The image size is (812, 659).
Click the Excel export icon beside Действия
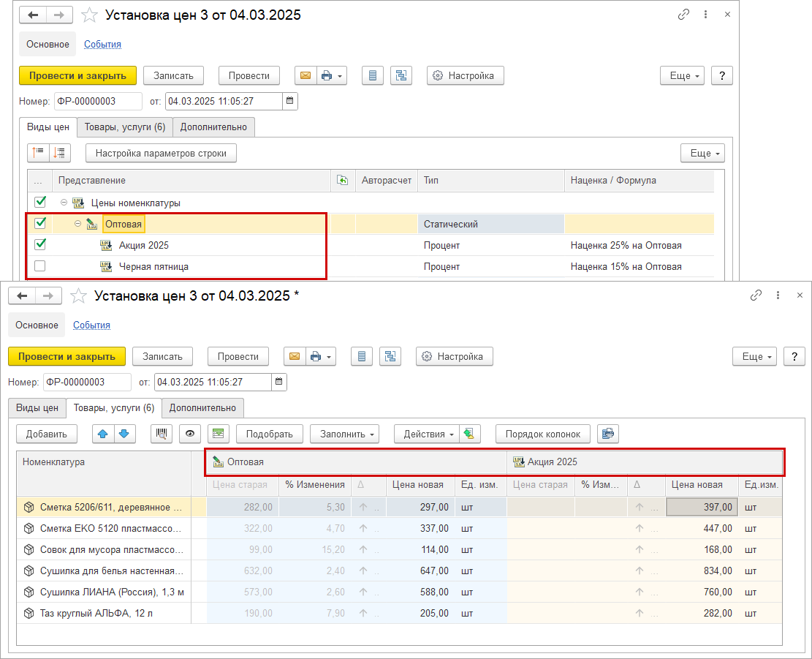click(x=470, y=434)
